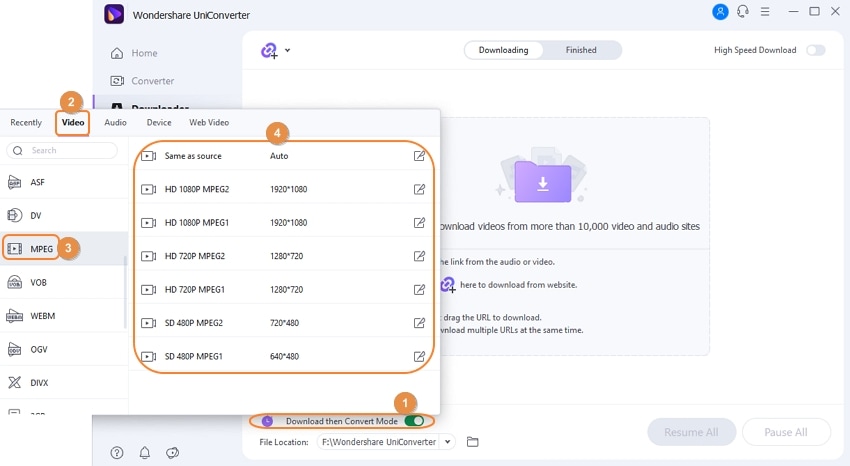
Task: Edit the HD 720P MPEG2 preset
Action: (419, 256)
